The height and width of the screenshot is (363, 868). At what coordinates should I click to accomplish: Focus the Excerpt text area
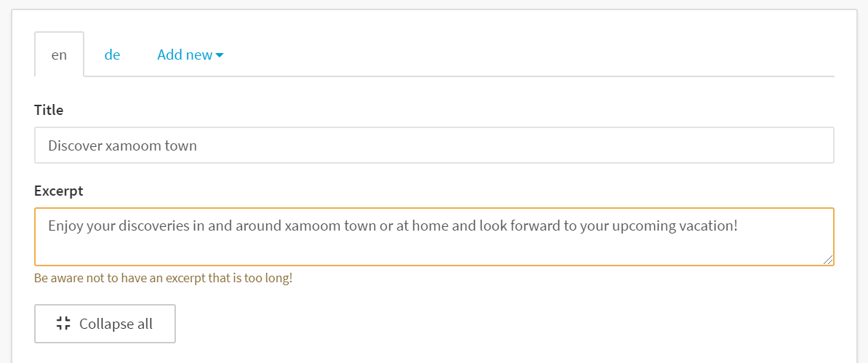[434, 236]
